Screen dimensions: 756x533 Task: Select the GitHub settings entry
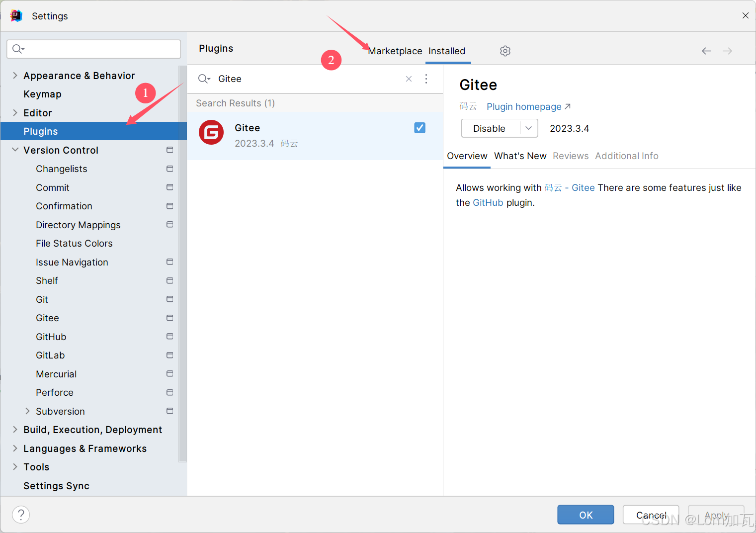pyautogui.click(x=51, y=337)
